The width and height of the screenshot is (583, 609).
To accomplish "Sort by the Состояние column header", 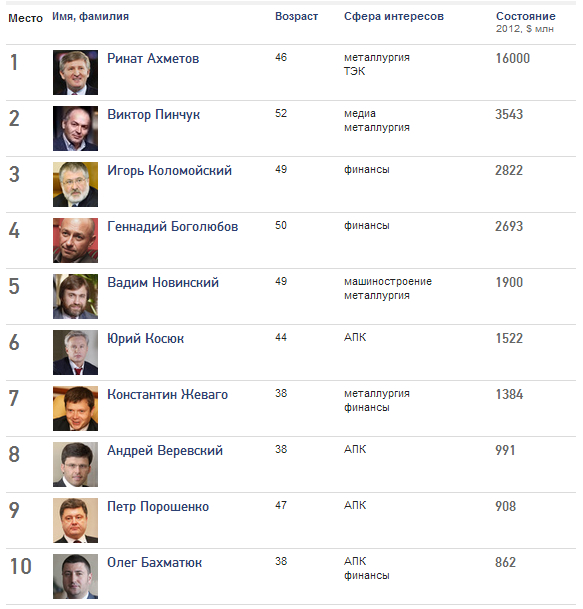I will click(x=526, y=16).
